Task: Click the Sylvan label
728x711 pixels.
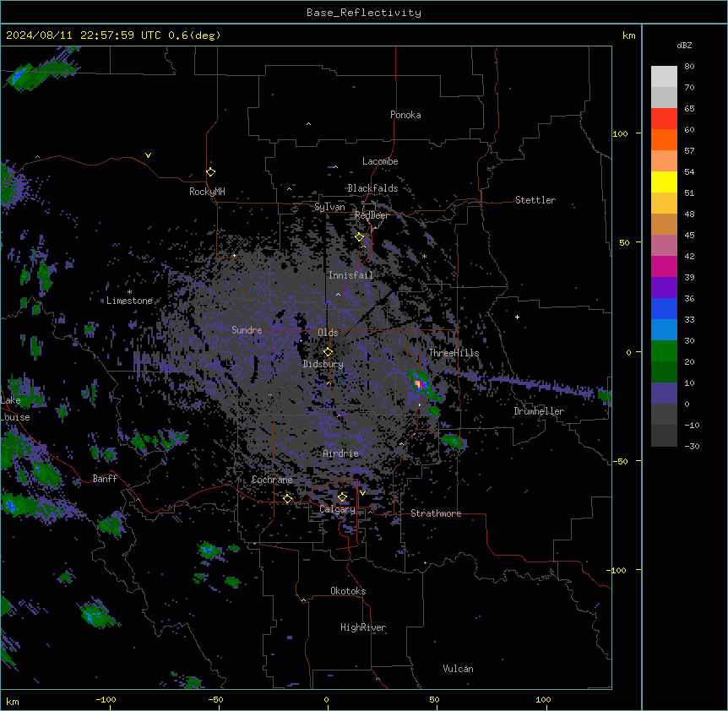Action: (329, 207)
